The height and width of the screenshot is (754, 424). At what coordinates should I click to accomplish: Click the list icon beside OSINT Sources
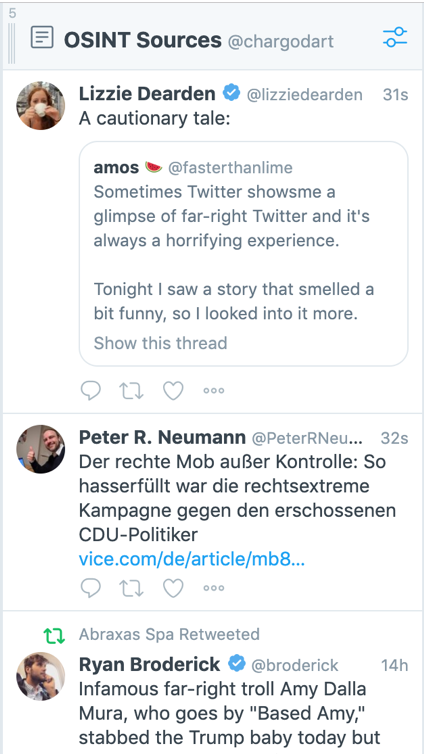[42, 37]
